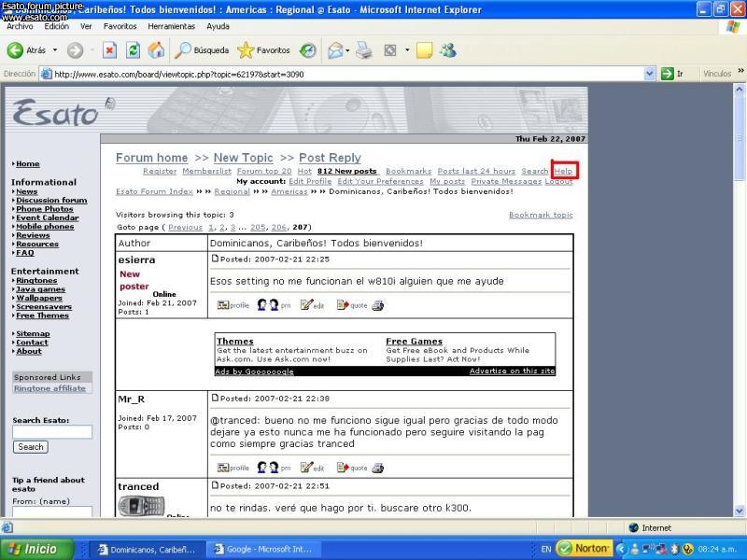The width and height of the screenshot is (747, 560).
Task: Click the Bookmark topic link
Action: (x=541, y=215)
